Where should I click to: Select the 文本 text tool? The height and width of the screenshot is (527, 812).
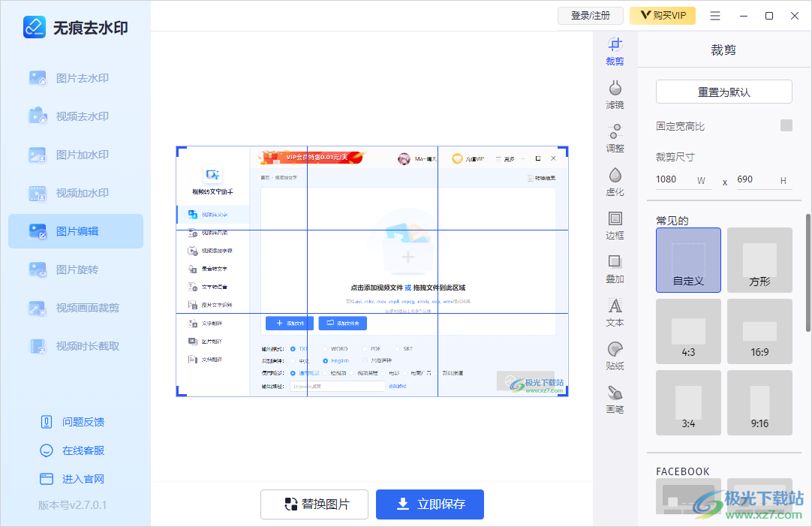point(615,312)
